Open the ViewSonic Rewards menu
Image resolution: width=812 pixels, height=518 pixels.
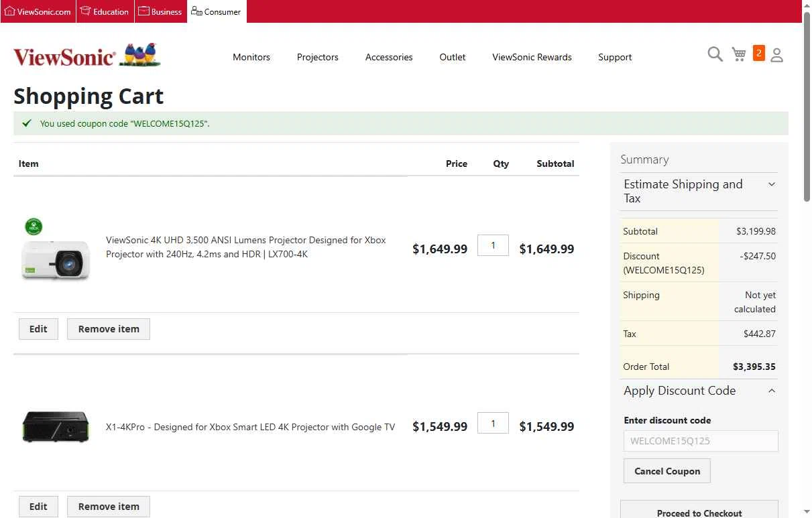coord(532,57)
